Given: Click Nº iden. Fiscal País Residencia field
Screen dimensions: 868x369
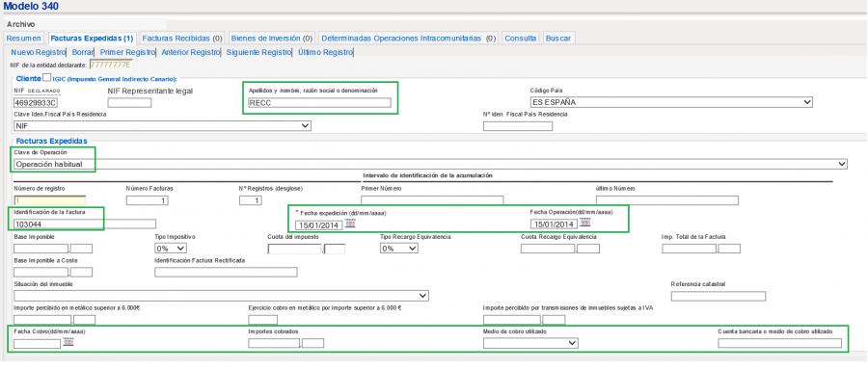Looking at the screenshot, I should (518, 126).
